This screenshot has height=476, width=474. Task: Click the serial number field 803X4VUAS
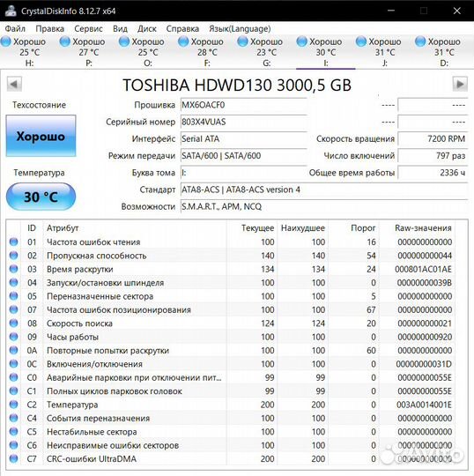click(x=244, y=122)
